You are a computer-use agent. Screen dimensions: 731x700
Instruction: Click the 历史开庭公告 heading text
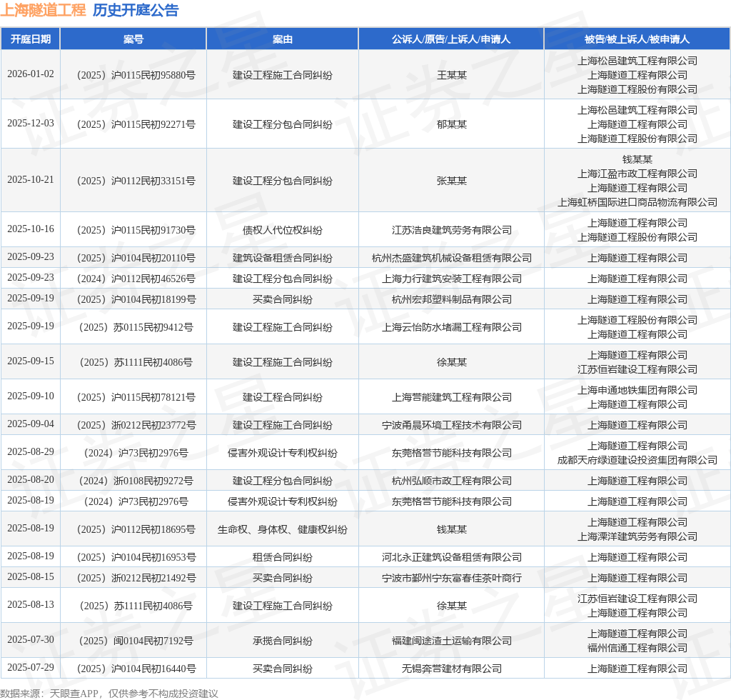(136, 10)
